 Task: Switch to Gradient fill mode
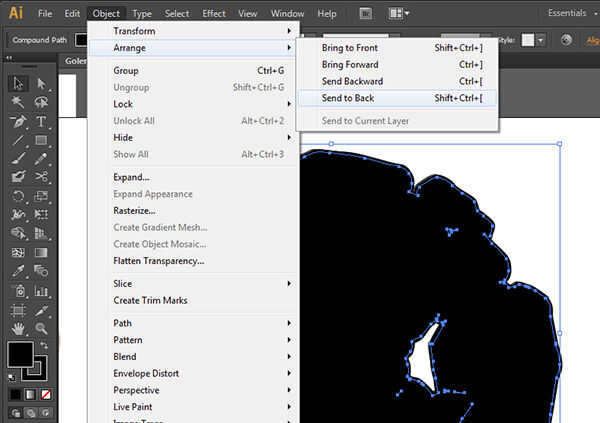[30, 394]
